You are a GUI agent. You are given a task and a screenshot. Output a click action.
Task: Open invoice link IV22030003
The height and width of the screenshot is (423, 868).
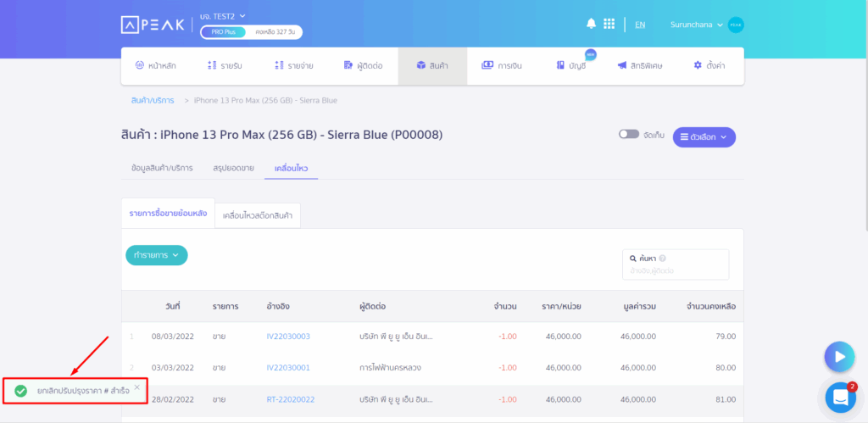point(288,336)
